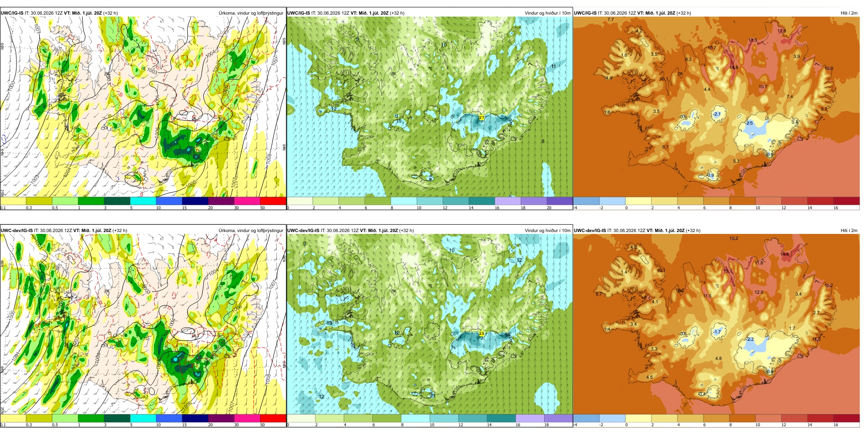
Task: Pick the pink 30 swatch in top precipitation legend
Action: 247,201
